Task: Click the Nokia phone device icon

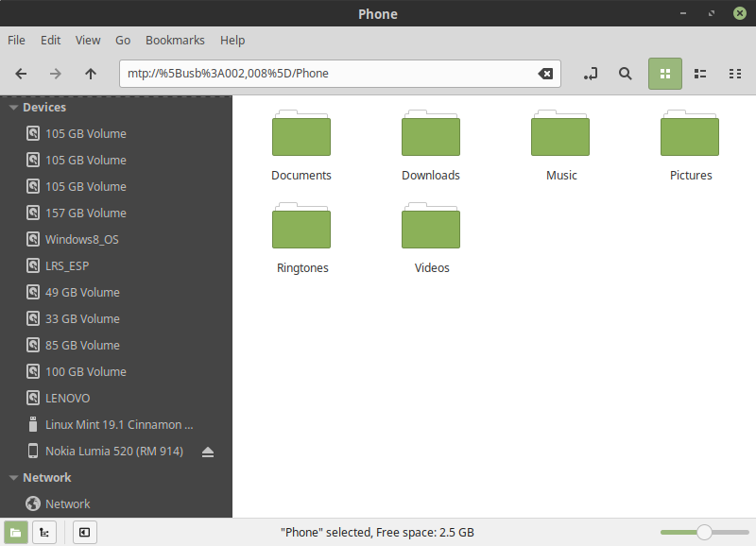Action: (x=33, y=452)
